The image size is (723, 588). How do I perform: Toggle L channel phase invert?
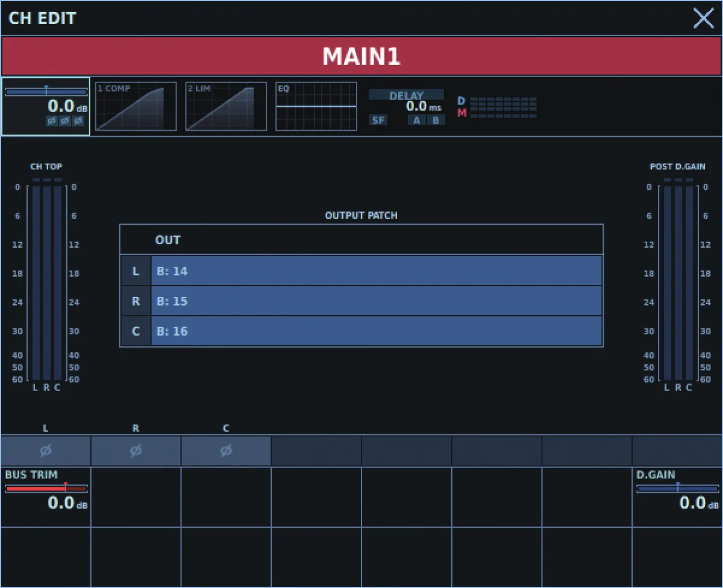pyautogui.click(x=46, y=451)
